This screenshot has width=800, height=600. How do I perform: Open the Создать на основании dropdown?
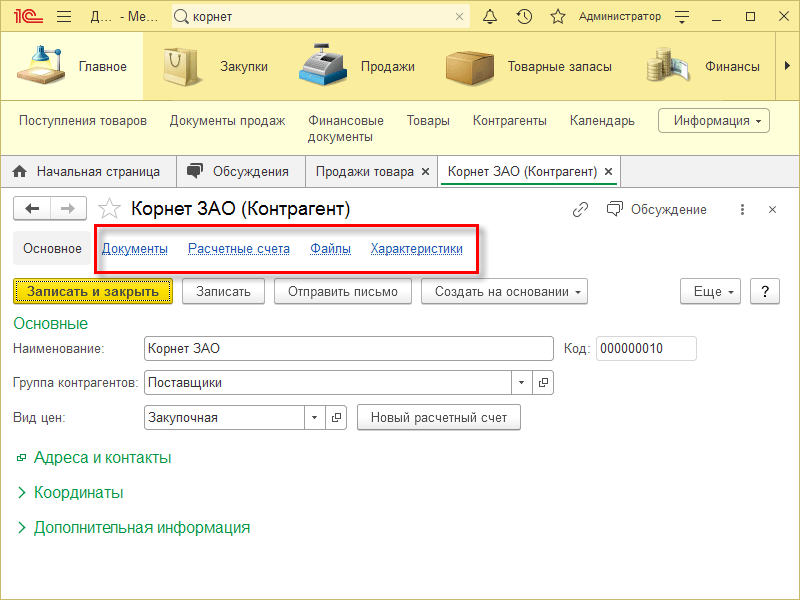coord(504,291)
